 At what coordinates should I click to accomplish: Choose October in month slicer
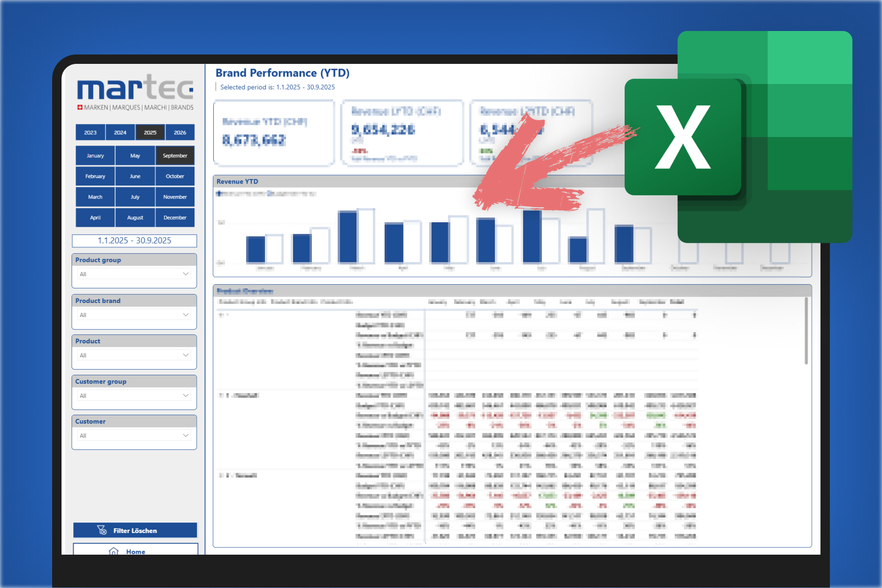(175, 176)
